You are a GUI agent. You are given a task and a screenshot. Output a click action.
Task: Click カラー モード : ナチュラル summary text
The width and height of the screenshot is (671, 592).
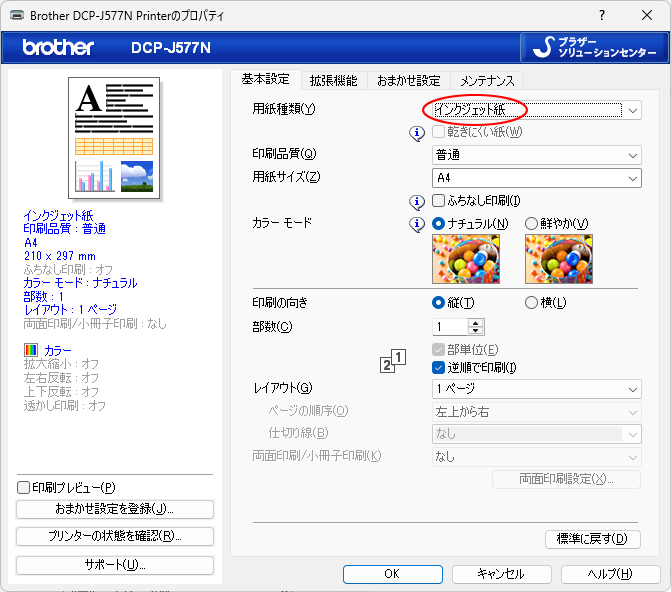80,283
